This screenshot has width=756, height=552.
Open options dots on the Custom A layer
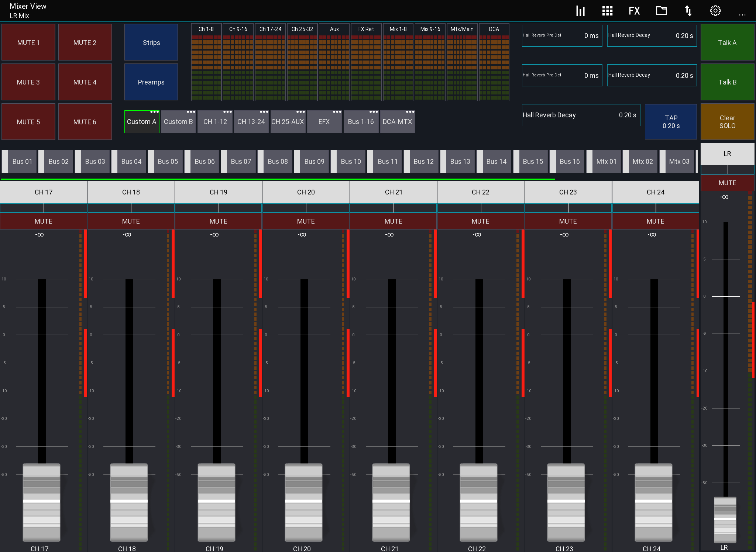(155, 112)
